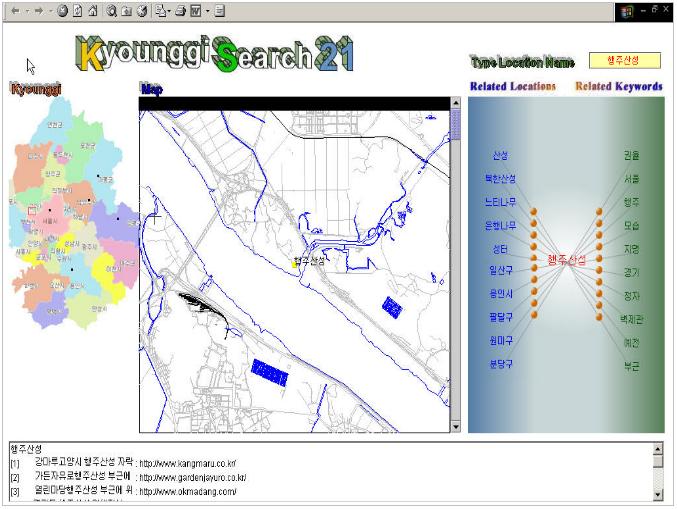The width and height of the screenshot is (677, 509).
Task: Stop page loading with Stop icon
Action: [x=63, y=11]
